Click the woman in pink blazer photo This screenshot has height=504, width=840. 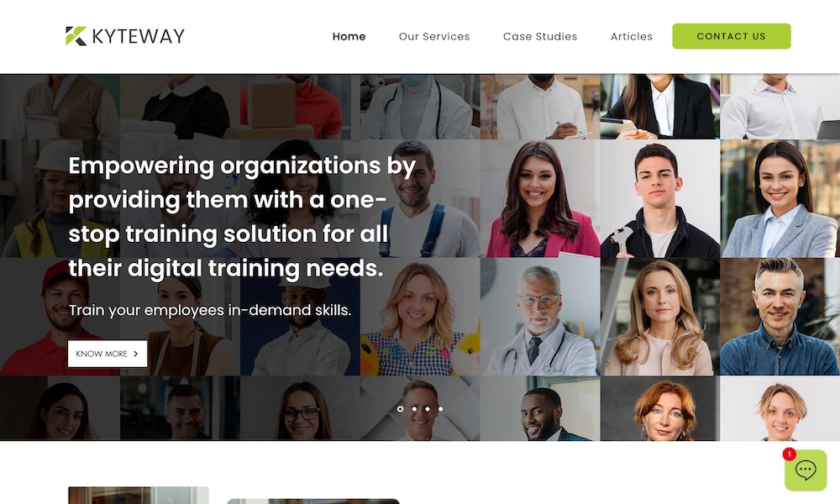coord(540,199)
